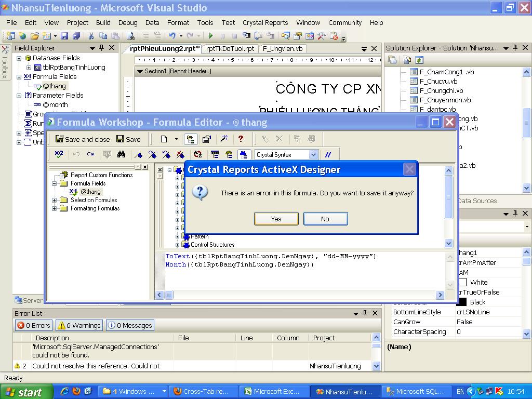Click the Formula Expert magic wand icon
The image size is (532, 399).
(x=224, y=138)
